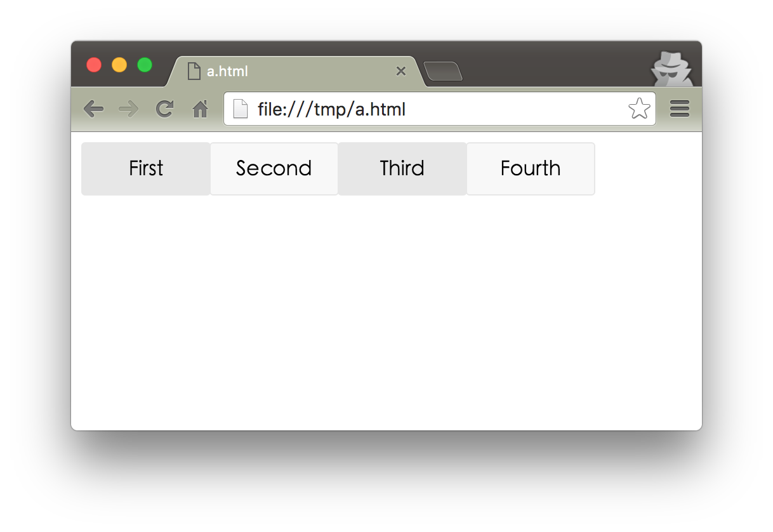The width and height of the screenshot is (773, 532).
Task: Open a new tab
Action: click(443, 71)
